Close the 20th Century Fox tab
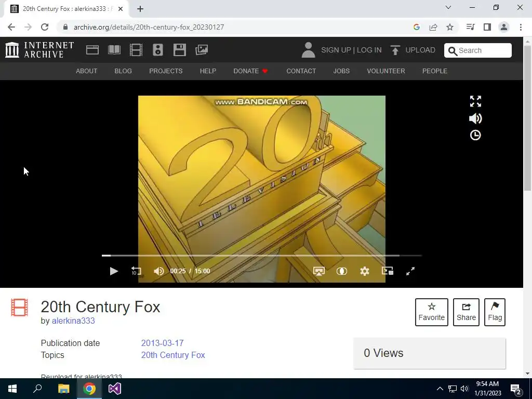 coord(121,9)
